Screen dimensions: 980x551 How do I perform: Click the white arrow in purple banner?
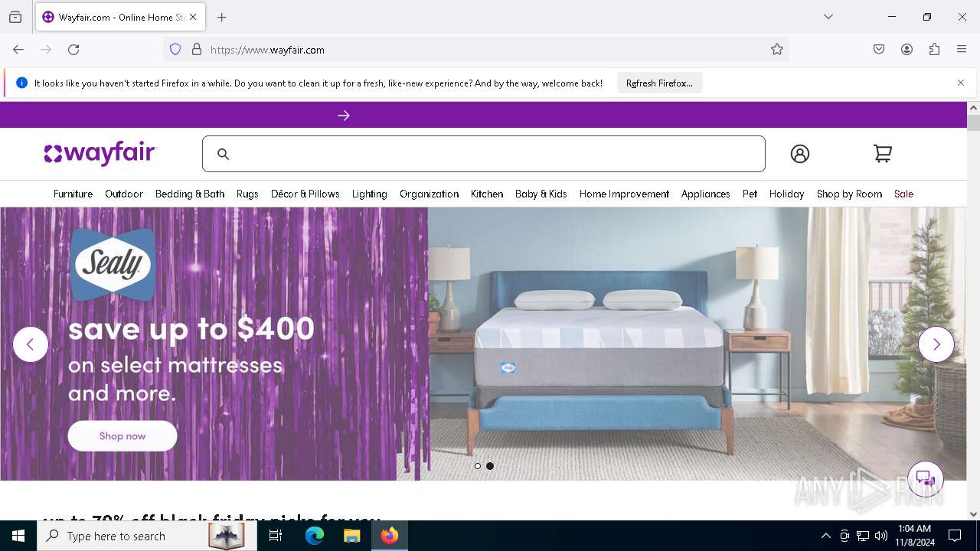tap(344, 116)
